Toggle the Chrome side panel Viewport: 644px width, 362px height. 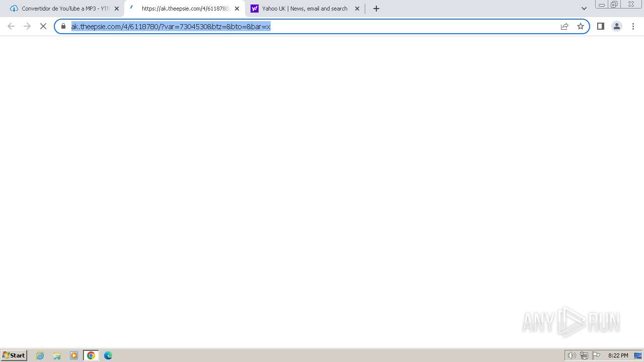[601, 26]
